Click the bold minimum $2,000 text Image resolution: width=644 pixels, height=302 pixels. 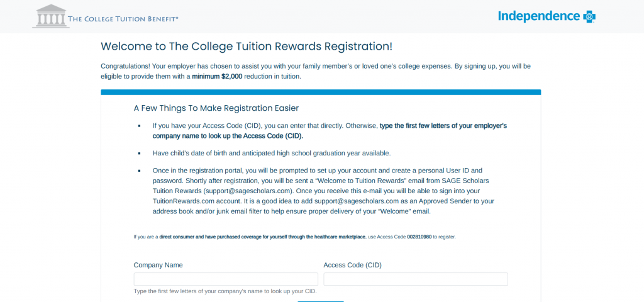point(217,76)
